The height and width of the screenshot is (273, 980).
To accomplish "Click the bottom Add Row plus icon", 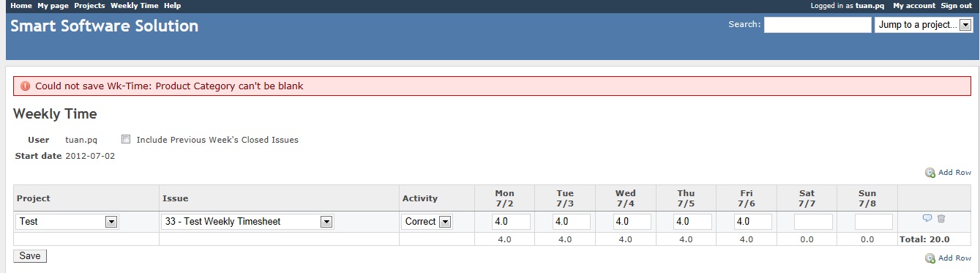I will [930, 258].
